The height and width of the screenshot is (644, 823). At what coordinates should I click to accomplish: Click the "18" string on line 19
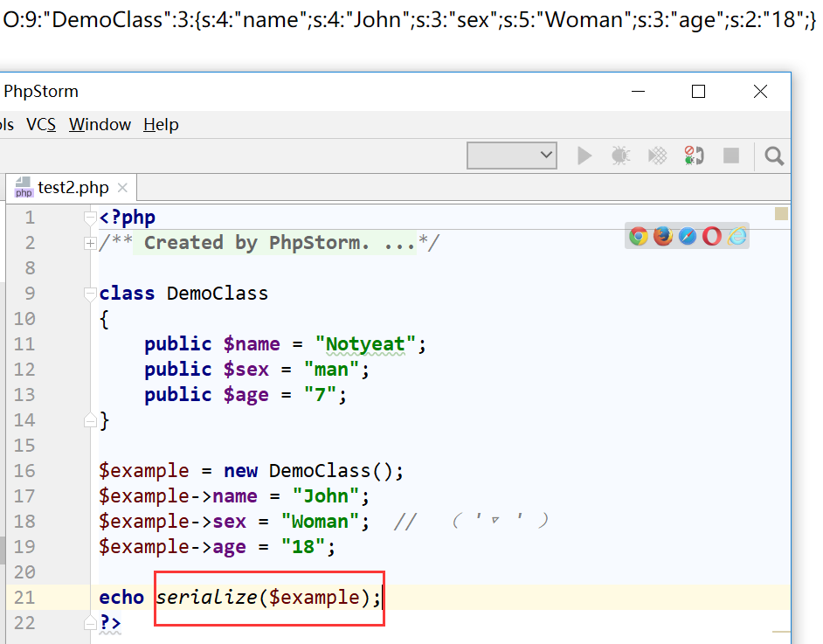click(x=303, y=546)
